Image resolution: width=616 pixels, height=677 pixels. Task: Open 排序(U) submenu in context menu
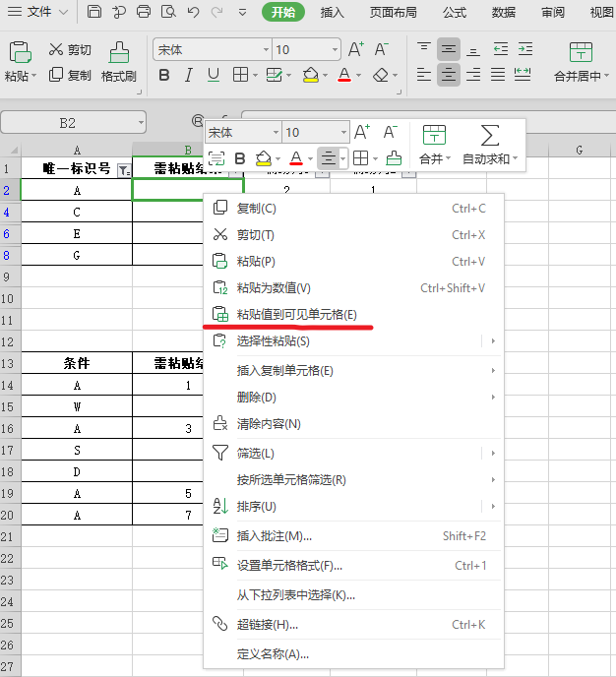click(353, 506)
